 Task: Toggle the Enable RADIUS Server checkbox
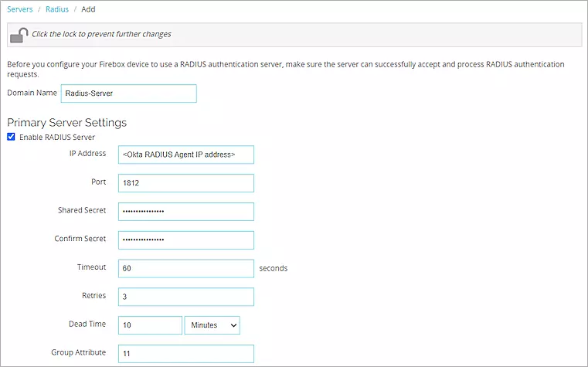tap(12, 137)
